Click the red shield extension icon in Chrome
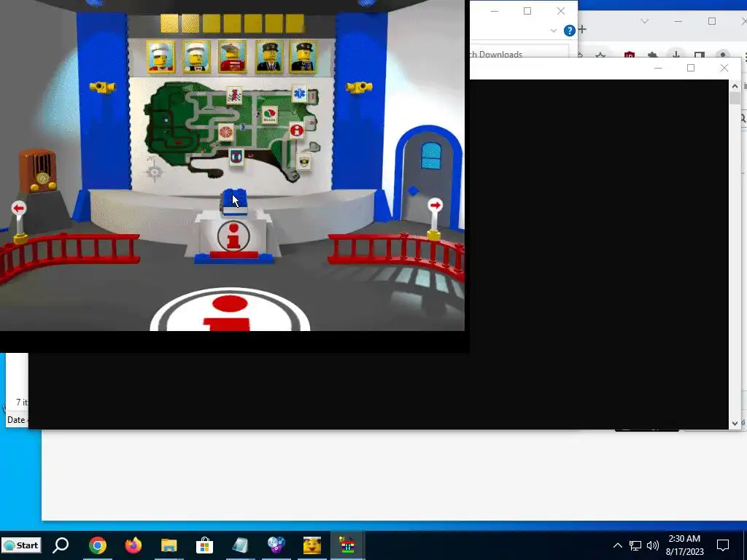This screenshot has height=560, width=747. pyautogui.click(x=630, y=55)
